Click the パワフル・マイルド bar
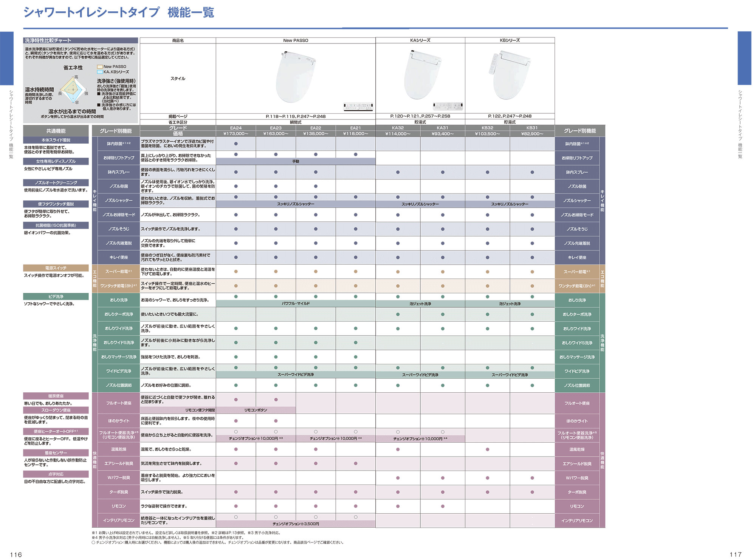This screenshot has height=559, width=756. [x=296, y=304]
